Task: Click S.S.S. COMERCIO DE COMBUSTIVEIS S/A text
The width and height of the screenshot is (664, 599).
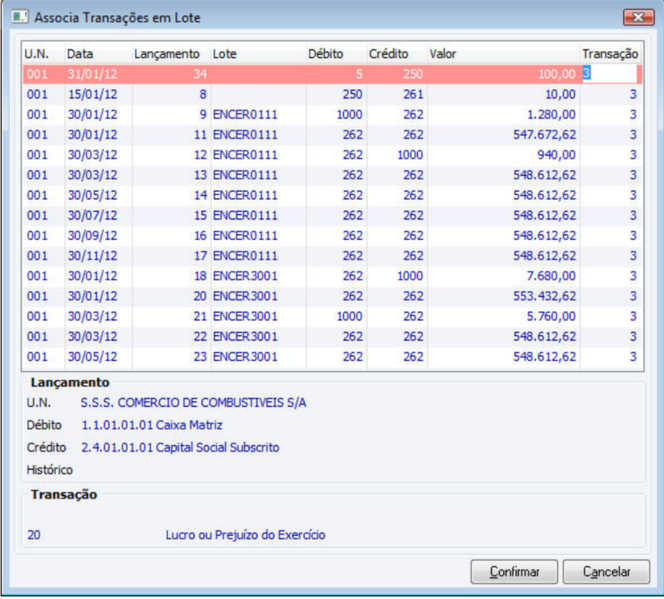Action: point(193,403)
